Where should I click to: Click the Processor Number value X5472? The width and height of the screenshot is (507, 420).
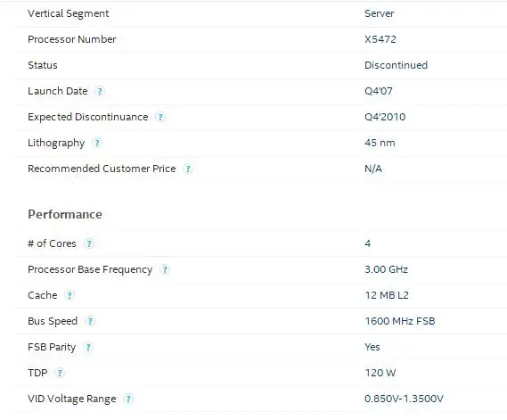point(380,39)
